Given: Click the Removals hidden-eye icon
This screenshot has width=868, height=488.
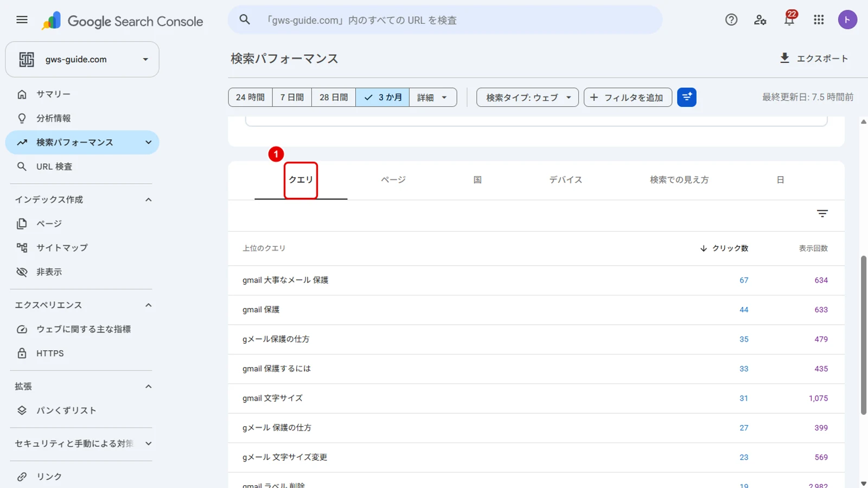Looking at the screenshot, I should [22, 272].
